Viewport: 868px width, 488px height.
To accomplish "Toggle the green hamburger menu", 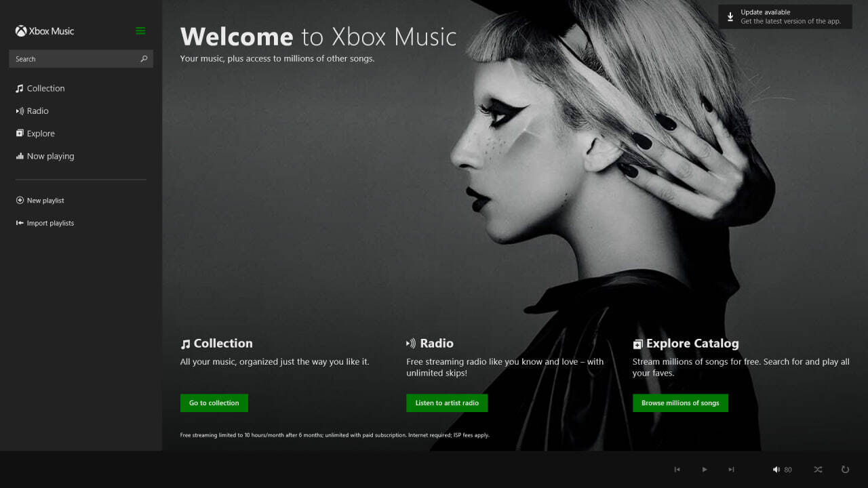I will coord(140,31).
